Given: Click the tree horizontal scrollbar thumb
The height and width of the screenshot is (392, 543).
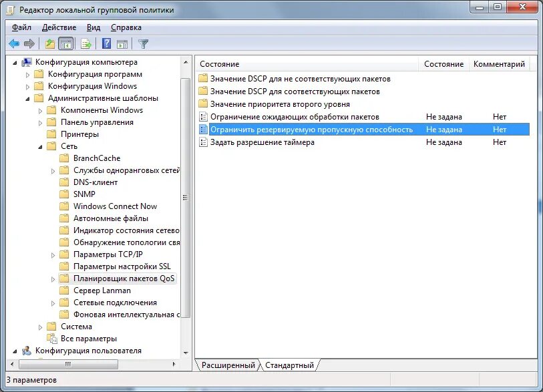Looking at the screenshot, I should 68,365.
